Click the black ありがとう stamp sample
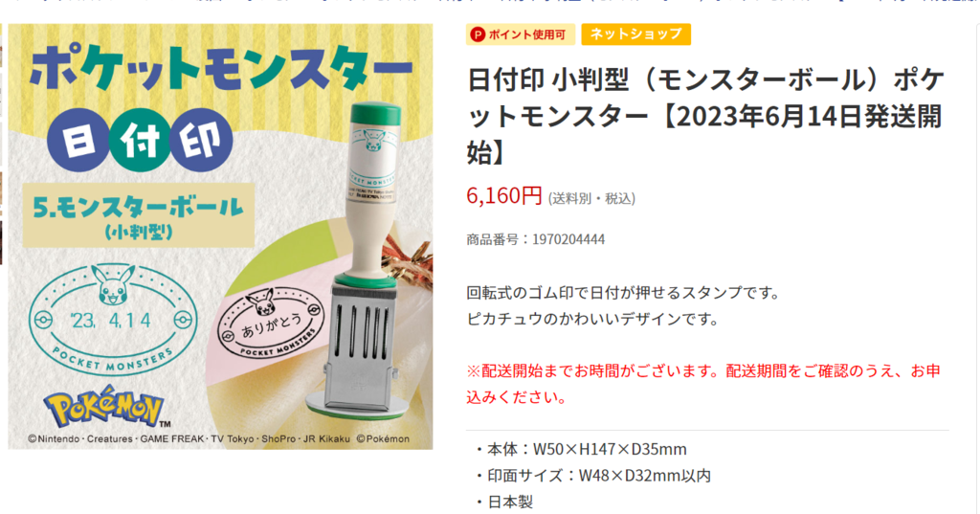Screen dimensions: 980x514 click(272, 324)
